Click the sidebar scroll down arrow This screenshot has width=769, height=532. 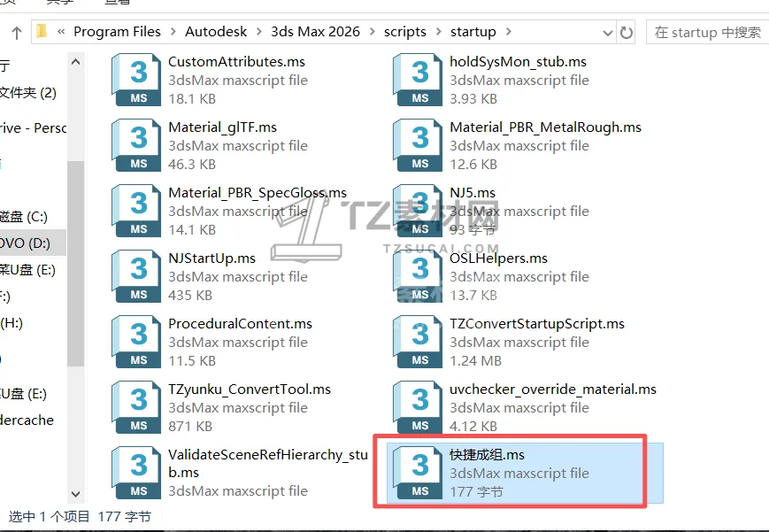(75, 494)
